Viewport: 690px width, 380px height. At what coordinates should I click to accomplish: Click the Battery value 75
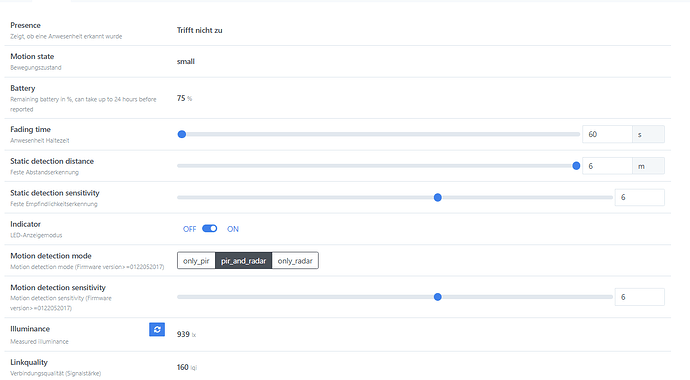click(181, 98)
